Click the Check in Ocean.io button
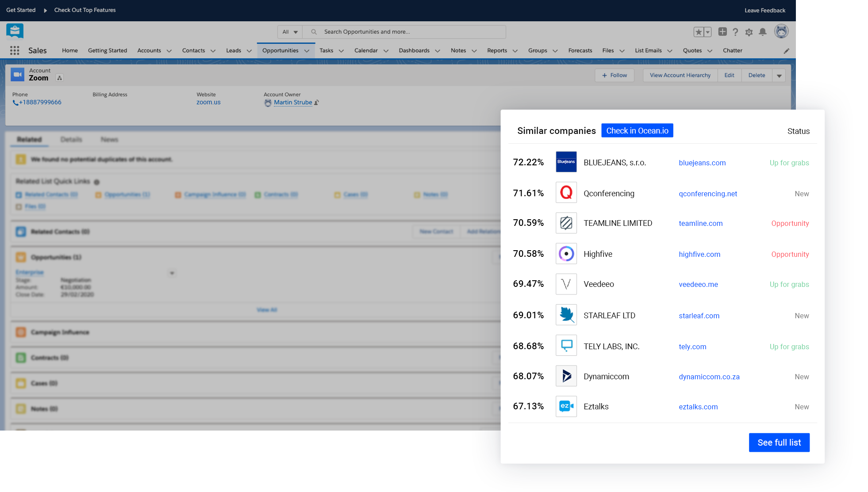 [637, 130]
